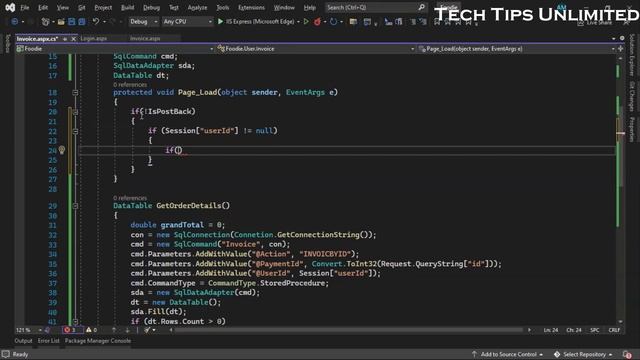Open the Foodie project scope dropdown
The height and width of the screenshot is (360, 640).
[x=114, y=49]
